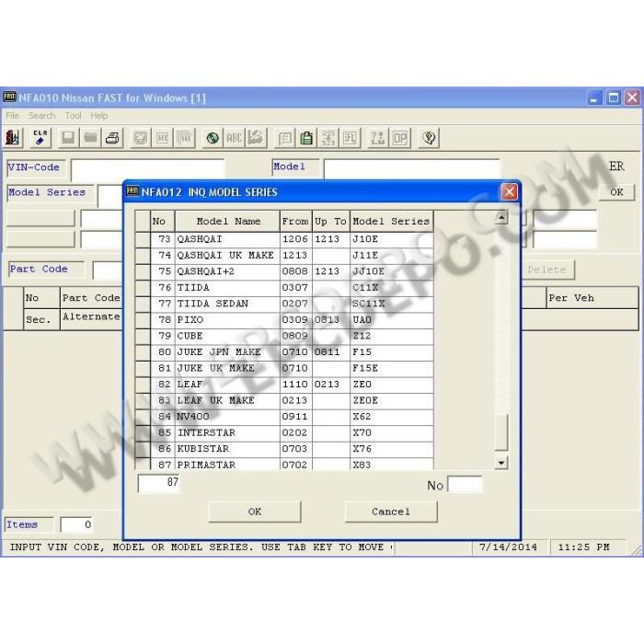Click the floppy disk save icon

68,138
